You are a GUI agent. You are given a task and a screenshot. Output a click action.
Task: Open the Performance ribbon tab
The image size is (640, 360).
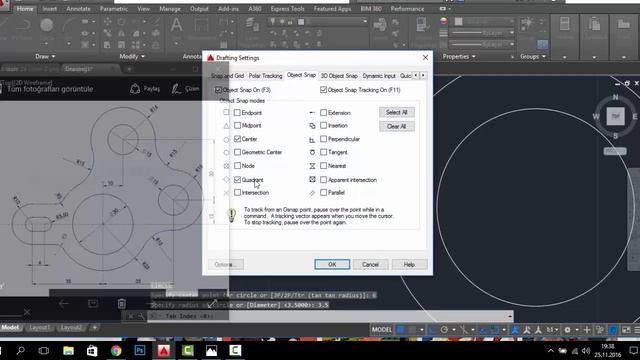pos(407,9)
